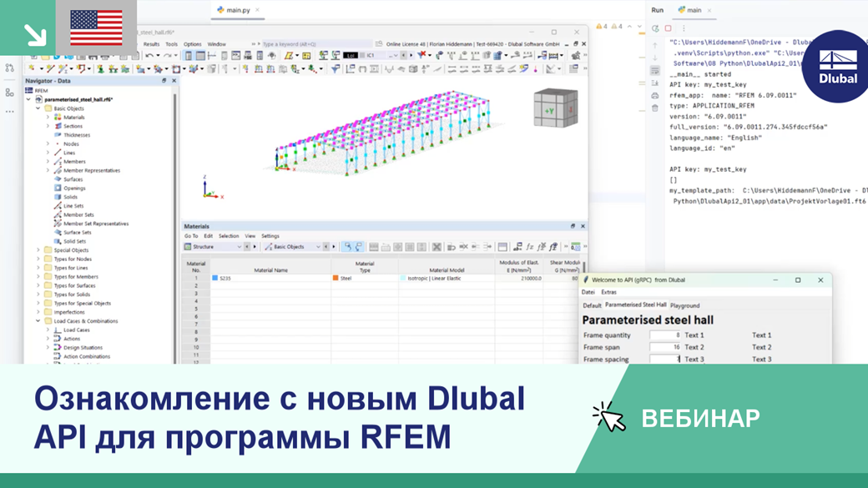Viewport: 868px width, 488px height.
Task: Expand the Special Objects node in the navigator
Action: click(38, 249)
